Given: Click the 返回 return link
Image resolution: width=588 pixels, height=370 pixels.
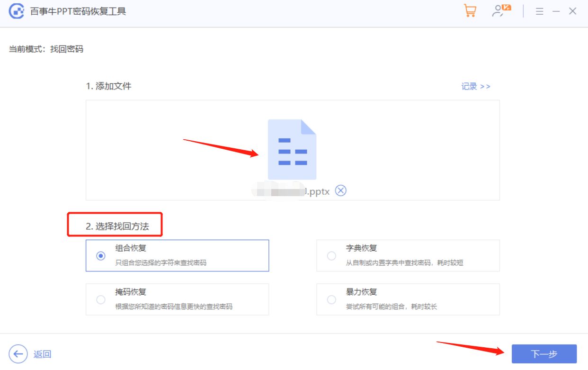Looking at the screenshot, I should tap(43, 354).
